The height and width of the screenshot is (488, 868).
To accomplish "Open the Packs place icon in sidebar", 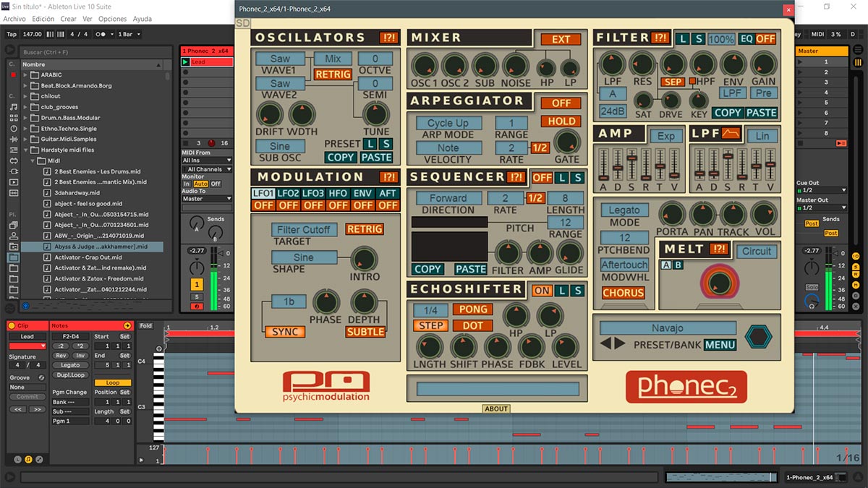I will pyautogui.click(x=14, y=225).
